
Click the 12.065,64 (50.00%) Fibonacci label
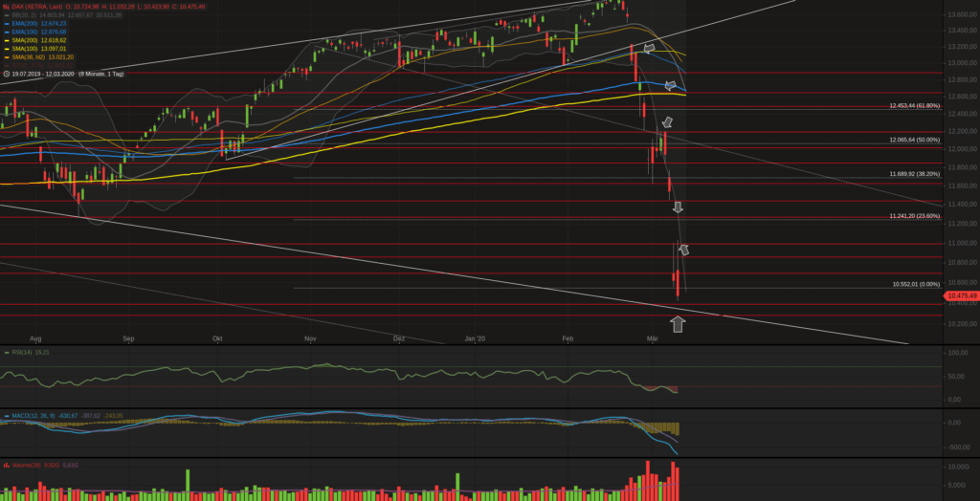914,140
